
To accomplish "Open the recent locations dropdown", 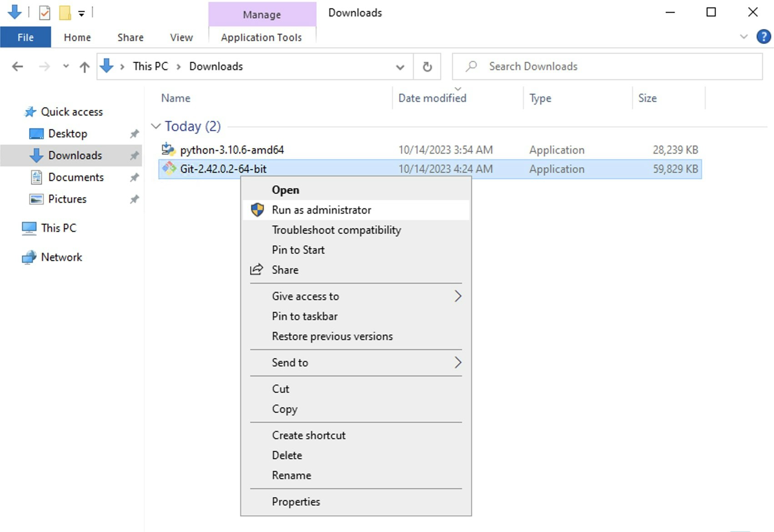I will point(66,66).
